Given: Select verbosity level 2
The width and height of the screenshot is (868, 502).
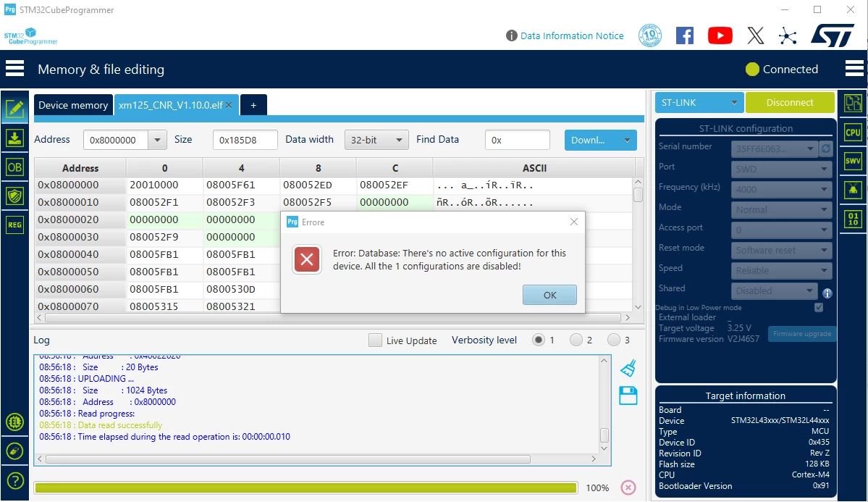Looking at the screenshot, I should [576, 340].
